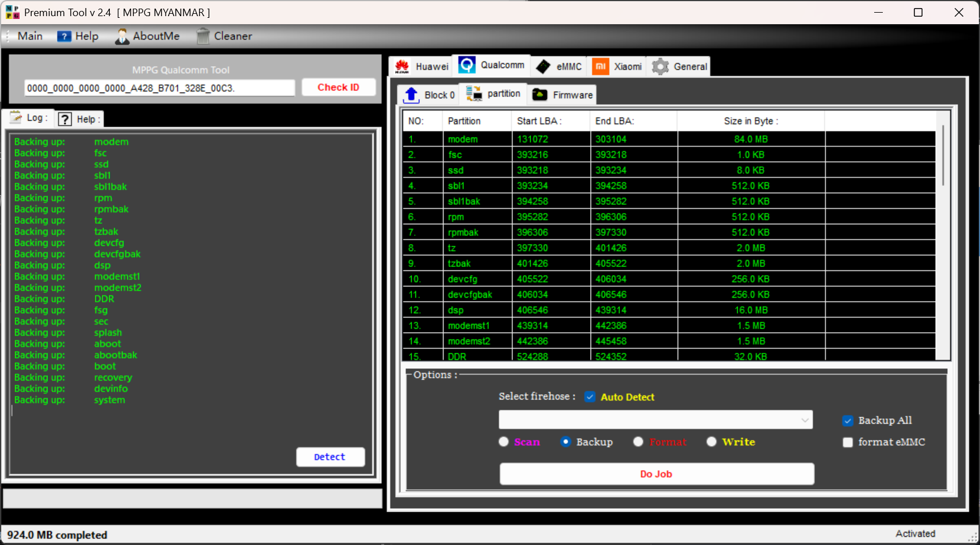Open the Xiaomi tab via Mi icon

(600, 67)
